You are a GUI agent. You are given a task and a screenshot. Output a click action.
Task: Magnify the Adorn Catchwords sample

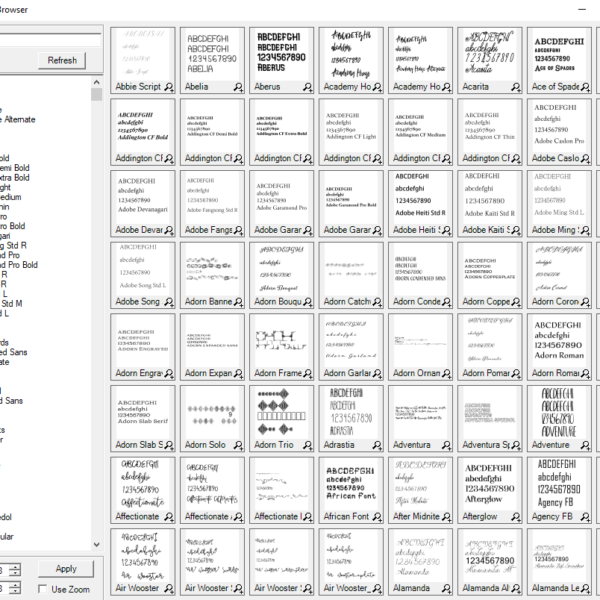point(377,302)
